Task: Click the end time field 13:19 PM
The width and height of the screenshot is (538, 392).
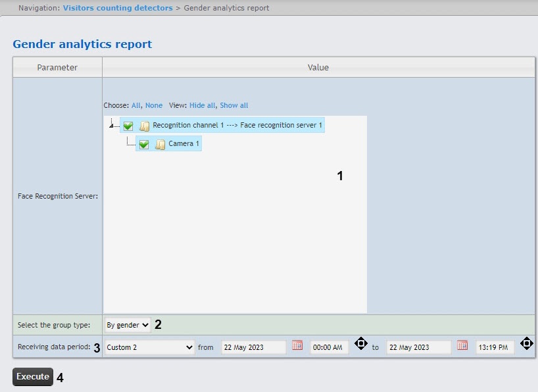Action: [495, 347]
